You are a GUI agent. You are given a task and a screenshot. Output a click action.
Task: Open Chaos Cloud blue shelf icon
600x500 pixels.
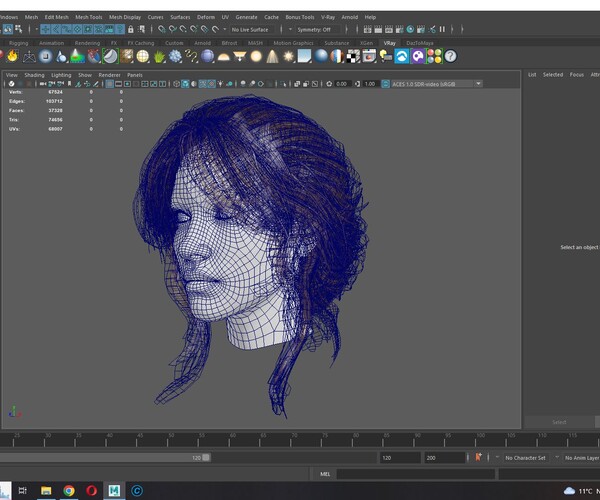(x=402, y=56)
